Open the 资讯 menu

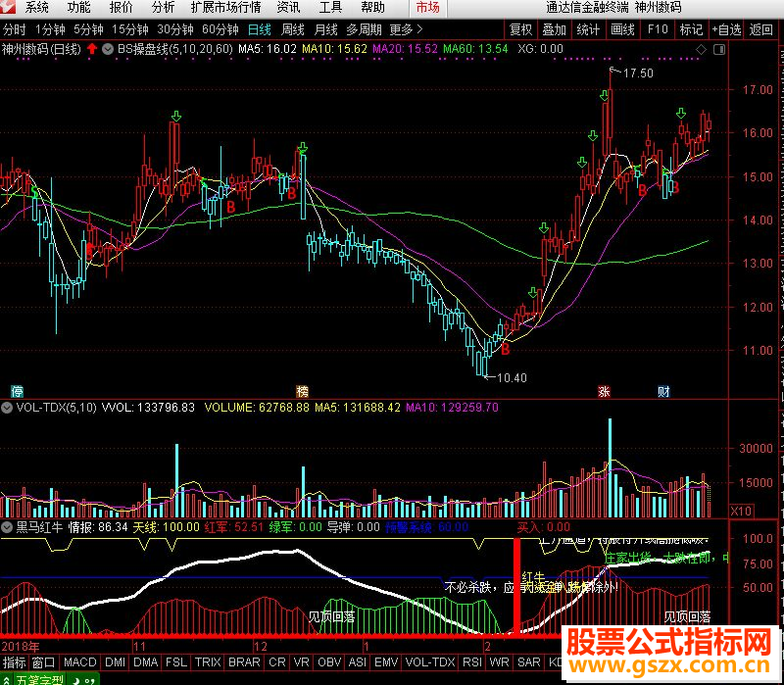(x=288, y=8)
